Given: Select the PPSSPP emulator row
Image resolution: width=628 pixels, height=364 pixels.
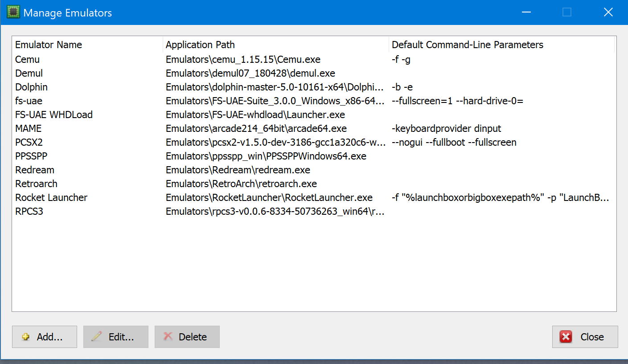Looking at the screenshot, I should [314, 156].
